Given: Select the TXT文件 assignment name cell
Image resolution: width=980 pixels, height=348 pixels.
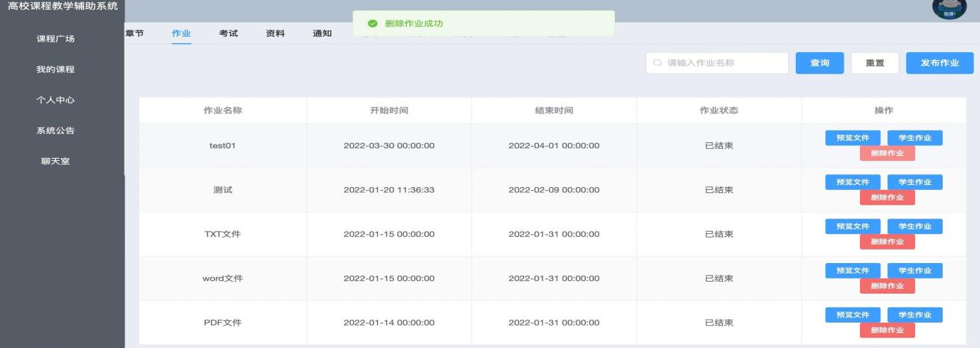Looking at the screenshot, I should click(x=223, y=234).
